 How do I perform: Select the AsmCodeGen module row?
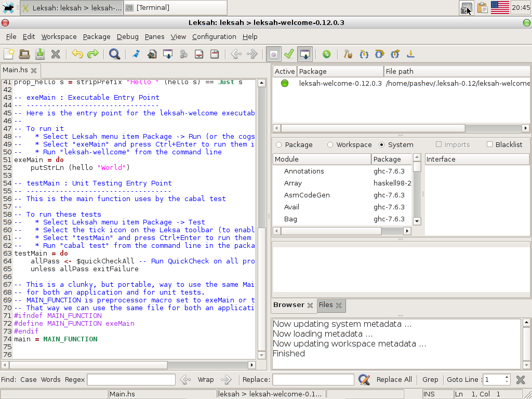[342, 195]
